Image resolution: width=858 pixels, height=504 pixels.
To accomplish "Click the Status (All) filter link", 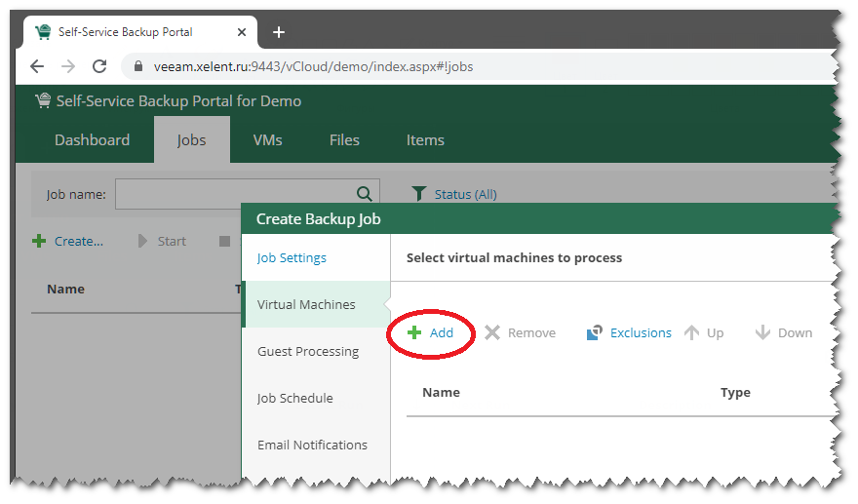I will (466, 194).
